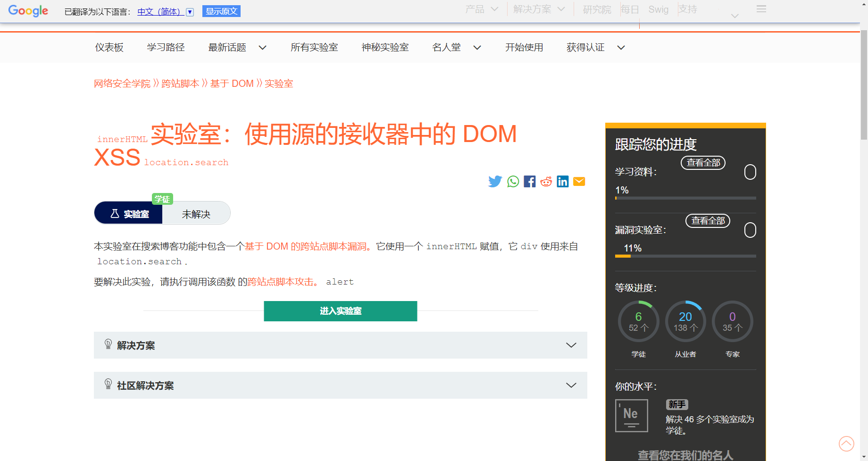The width and height of the screenshot is (868, 461).
Task: Expand the 社区解决方案 section
Action: pyautogui.click(x=571, y=385)
